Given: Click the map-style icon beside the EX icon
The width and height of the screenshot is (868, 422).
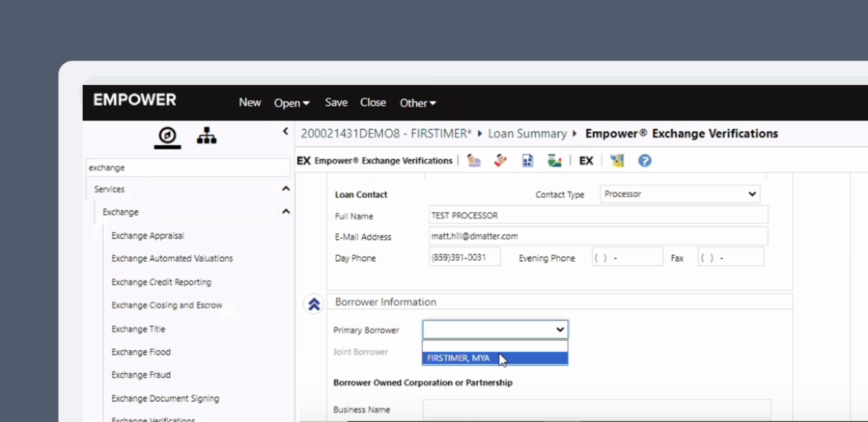Looking at the screenshot, I should pyautogui.click(x=618, y=161).
